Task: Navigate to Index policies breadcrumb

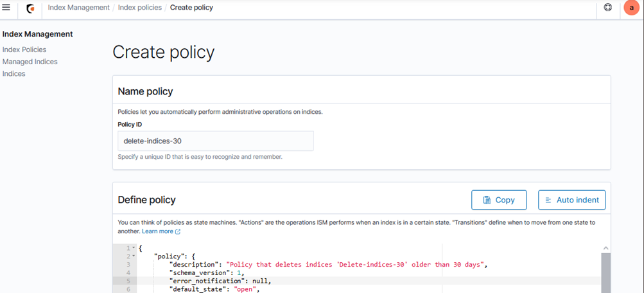Action: tap(139, 8)
